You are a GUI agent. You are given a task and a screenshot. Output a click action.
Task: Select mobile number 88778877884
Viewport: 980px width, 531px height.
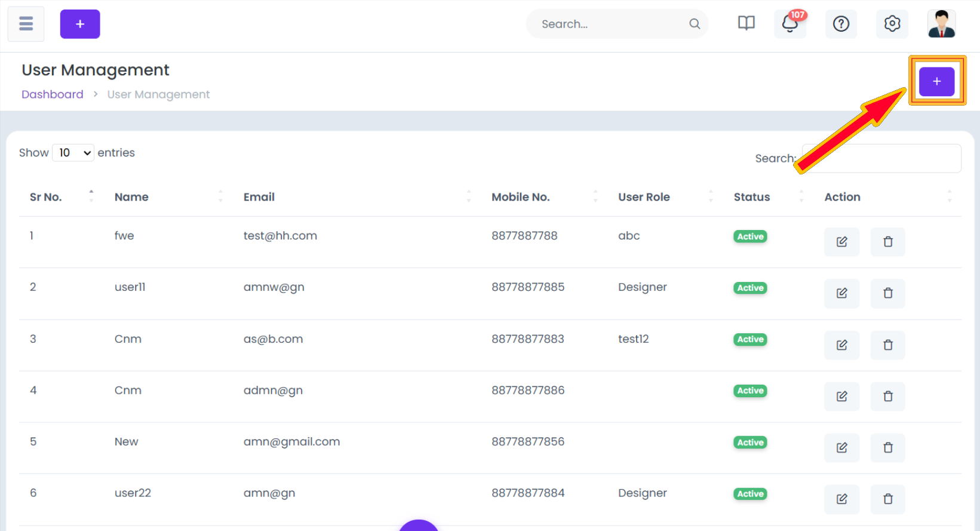click(x=528, y=493)
